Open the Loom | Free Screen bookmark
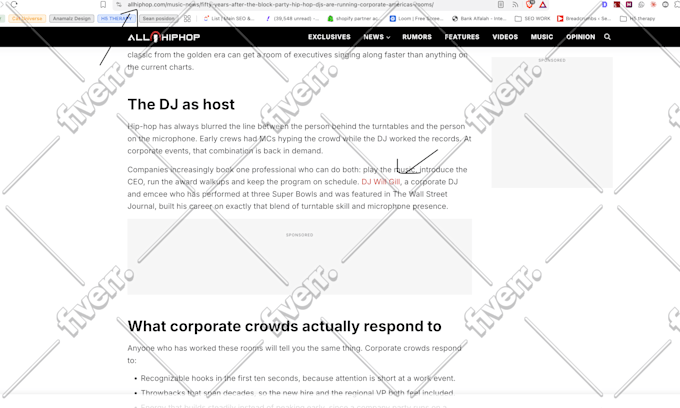This screenshot has width=680, height=408. click(416, 19)
